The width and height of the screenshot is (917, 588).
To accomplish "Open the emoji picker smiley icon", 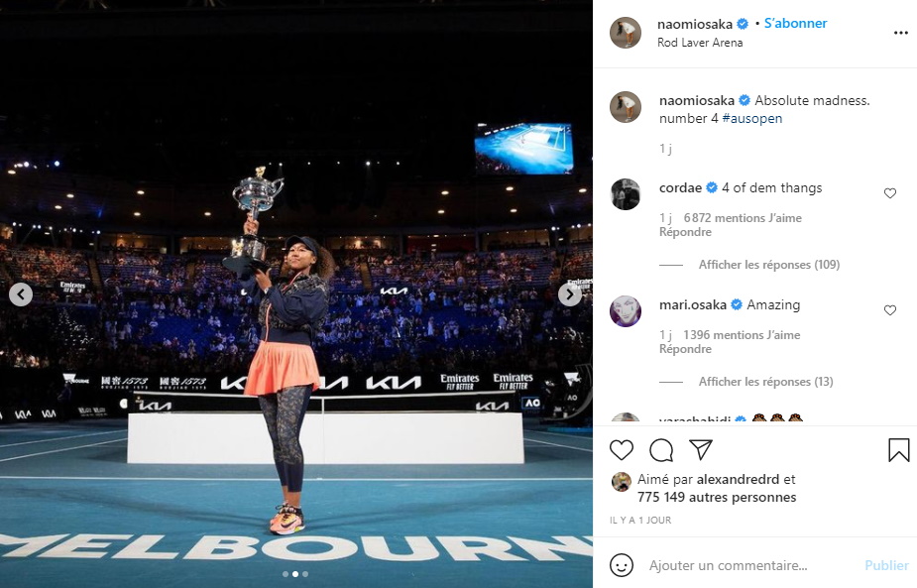I will pos(621,565).
